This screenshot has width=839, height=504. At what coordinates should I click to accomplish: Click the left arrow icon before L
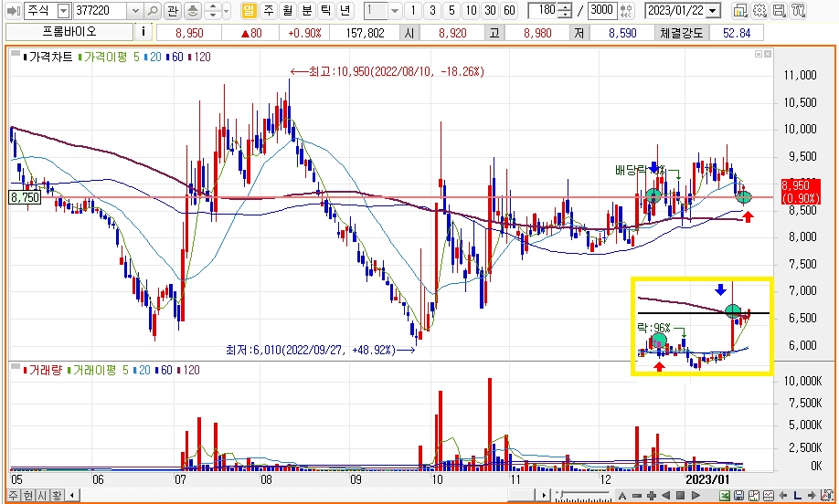(783, 496)
